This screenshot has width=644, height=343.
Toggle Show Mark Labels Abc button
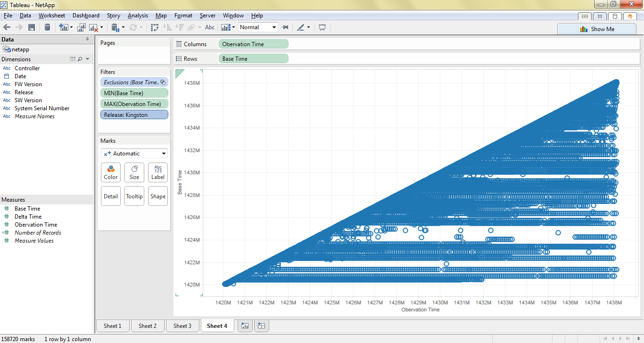[210, 27]
